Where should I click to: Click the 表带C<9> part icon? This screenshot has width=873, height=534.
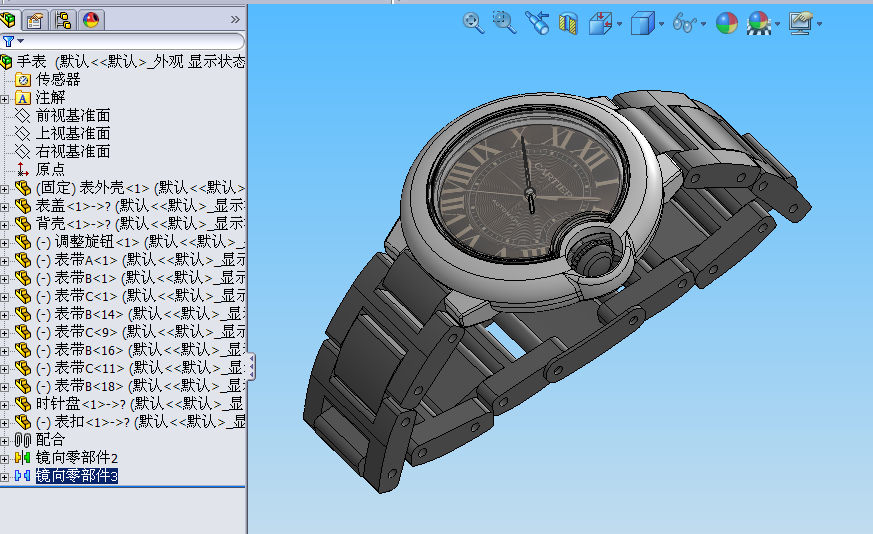click(23, 331)
